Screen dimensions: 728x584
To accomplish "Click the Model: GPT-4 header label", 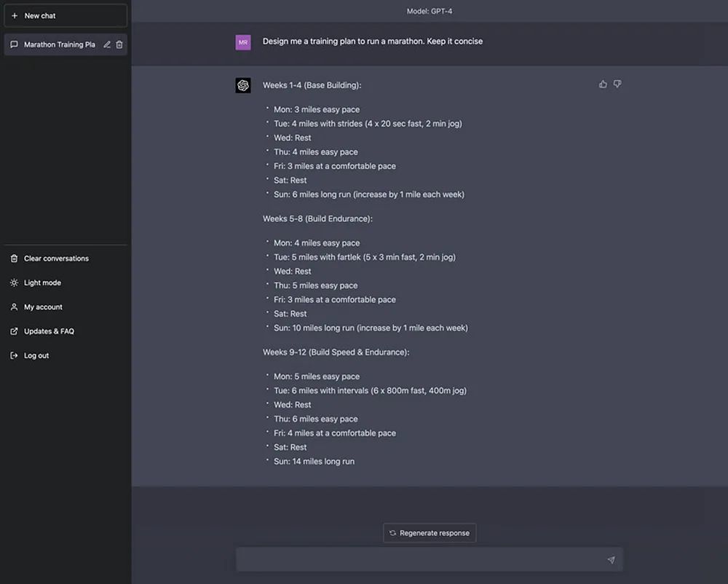I will 430,11.
